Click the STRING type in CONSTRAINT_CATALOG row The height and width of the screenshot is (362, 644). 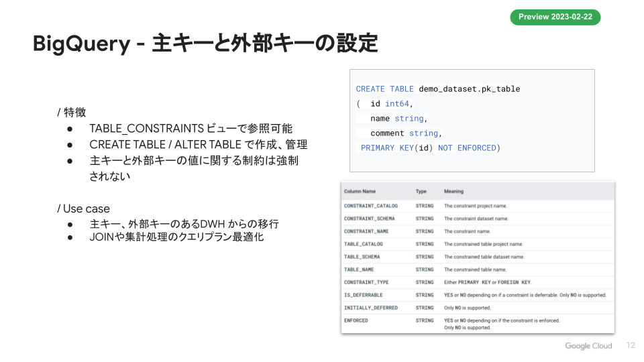424,206
